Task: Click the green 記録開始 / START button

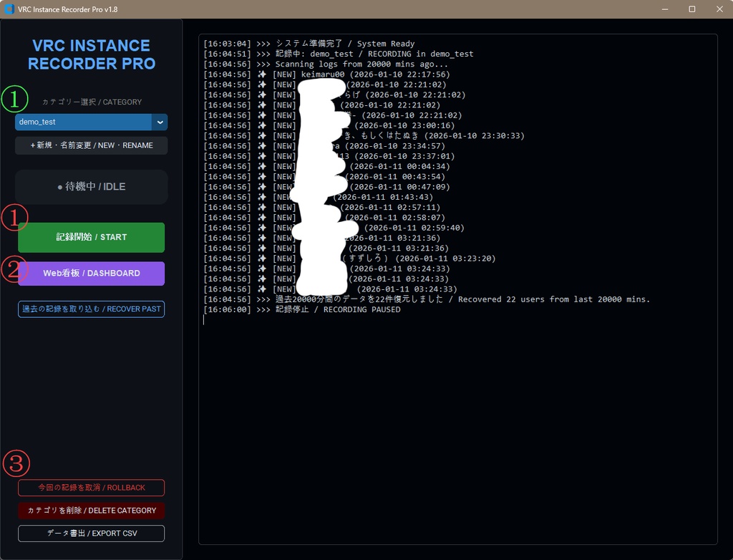Action: click(91, 237)
